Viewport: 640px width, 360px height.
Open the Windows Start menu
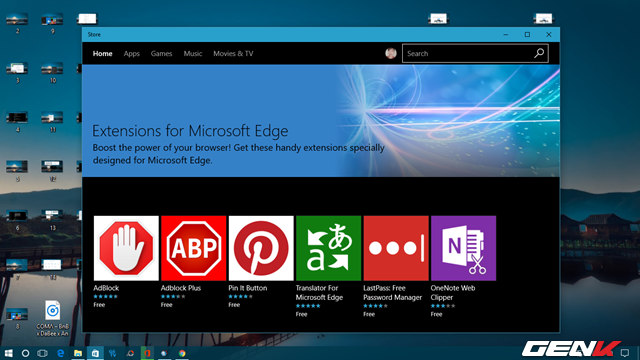[x=8, y=353]
